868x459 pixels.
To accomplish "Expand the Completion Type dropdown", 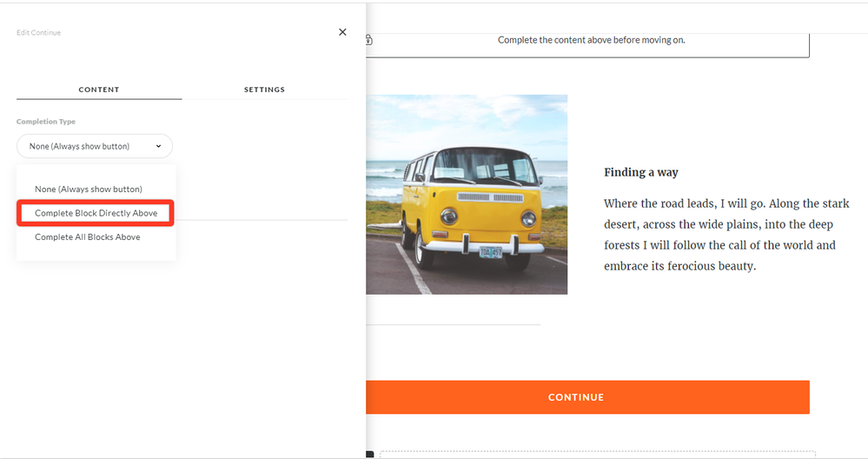I will [x=94, y=146].
